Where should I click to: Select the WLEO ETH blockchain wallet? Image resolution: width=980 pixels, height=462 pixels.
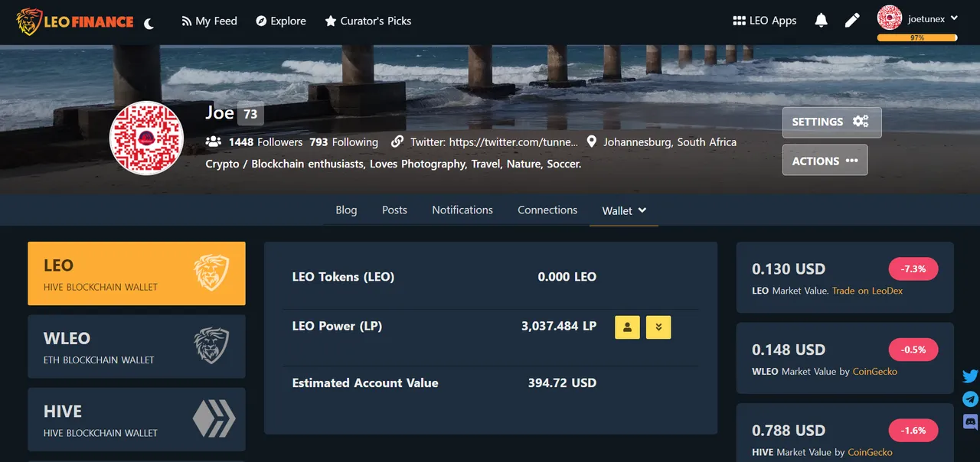coord(136,346)
